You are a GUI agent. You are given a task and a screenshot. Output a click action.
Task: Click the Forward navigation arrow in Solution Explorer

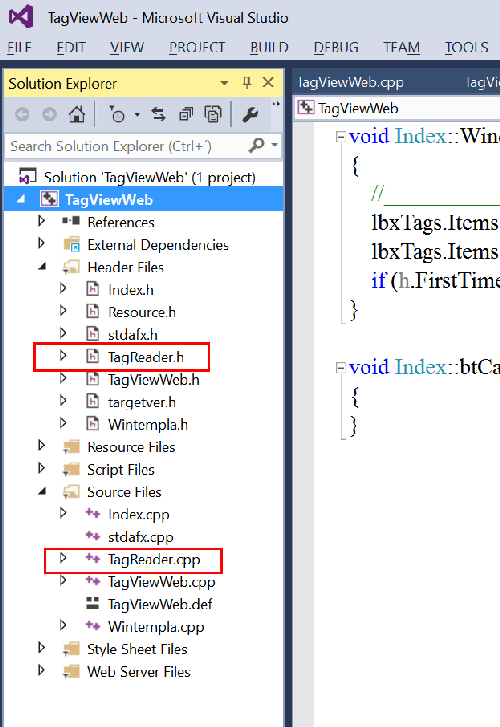click(x=49, y=114)
